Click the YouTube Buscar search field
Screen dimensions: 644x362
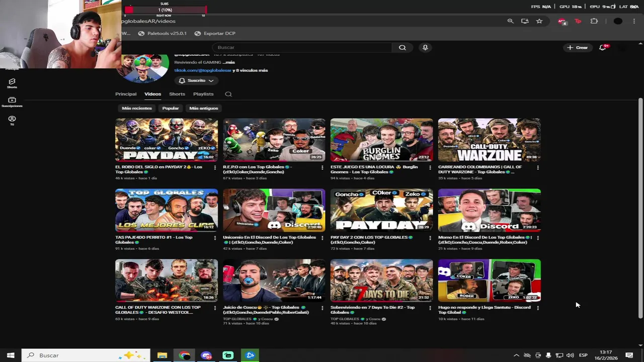click(x=302, y=47)
